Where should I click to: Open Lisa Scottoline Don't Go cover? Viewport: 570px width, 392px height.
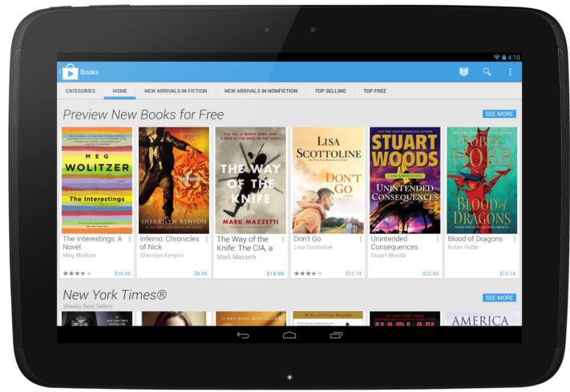pyautogui.click(x=328, y=180)
